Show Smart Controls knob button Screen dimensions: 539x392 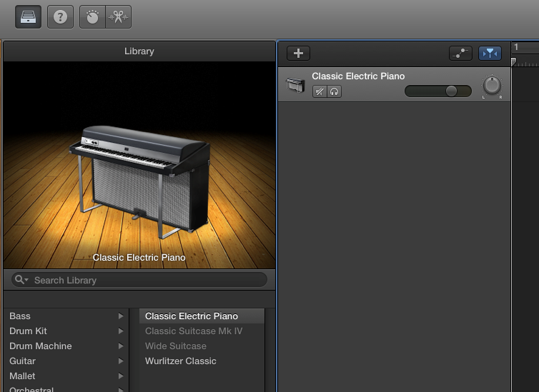coord(92,17)
